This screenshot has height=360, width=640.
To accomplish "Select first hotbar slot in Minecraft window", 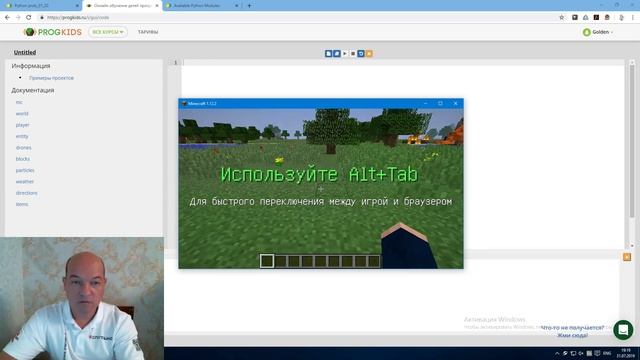I will click(267, 261).
